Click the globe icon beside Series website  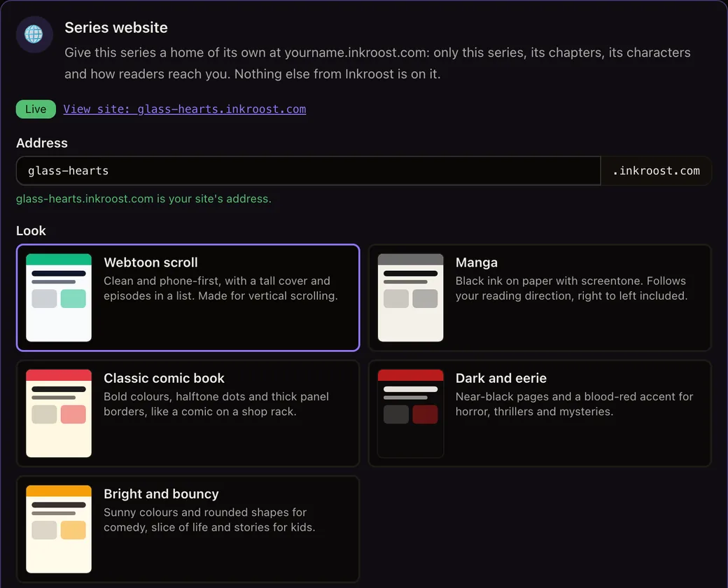coord(34,34)
